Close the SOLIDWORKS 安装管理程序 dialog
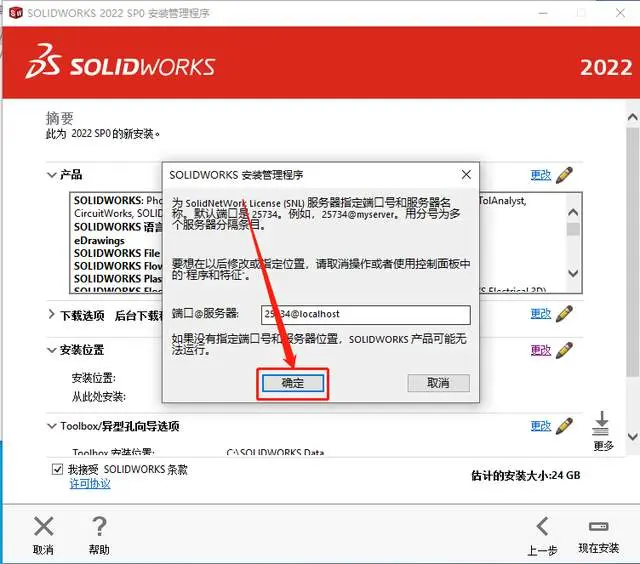This screenshot has height=564, width=640. 466,175
